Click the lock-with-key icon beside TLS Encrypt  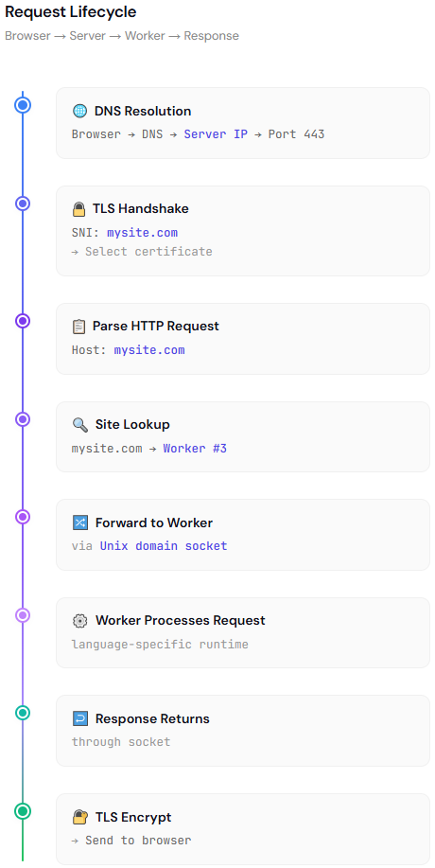pyautogui.click(x=80, y=817)
